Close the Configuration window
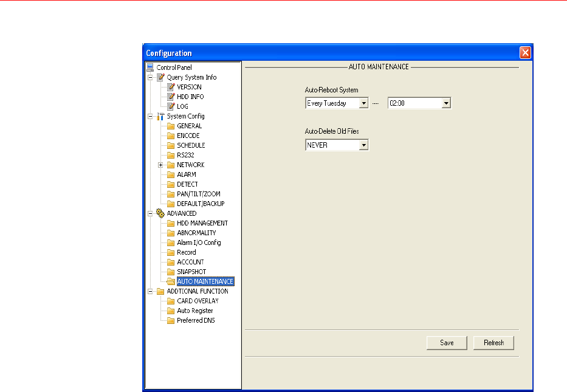The image size is (567, 392). click(x=525, y=53)
